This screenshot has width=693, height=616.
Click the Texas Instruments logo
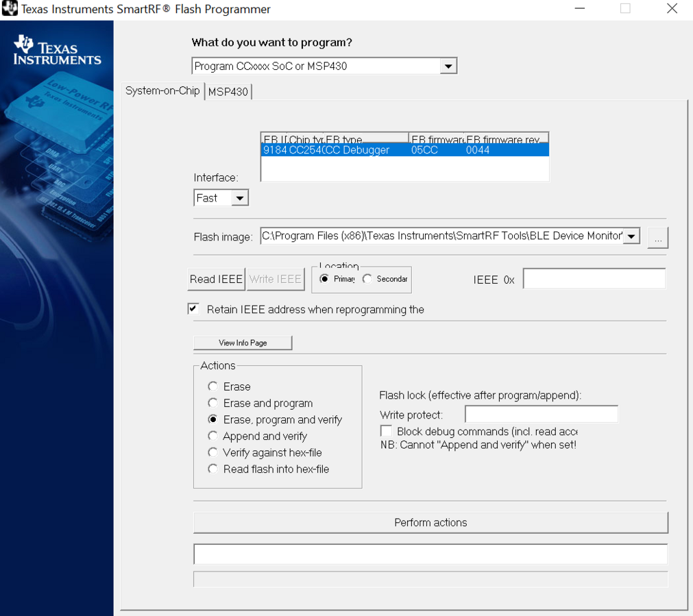point(57,51)
